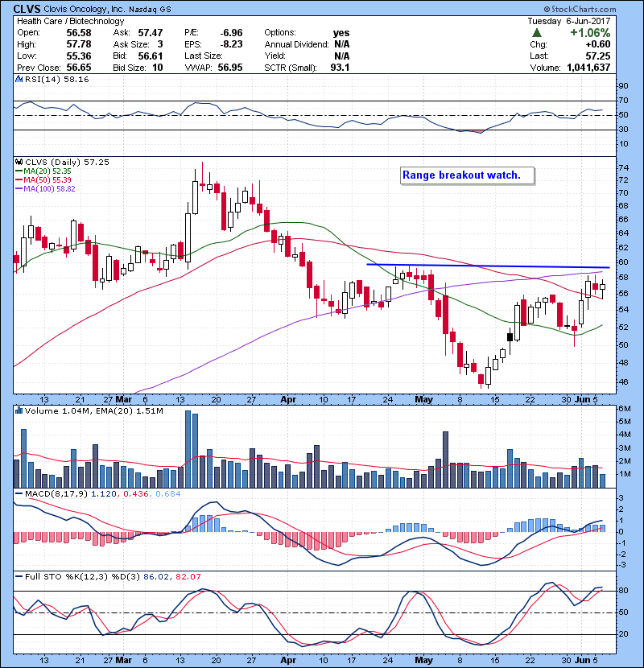The width and height of the screenshot is (644, 668).
Task: Click the MA(100) purple legend line
Action: pyautogui.click(x=19, y=188)
